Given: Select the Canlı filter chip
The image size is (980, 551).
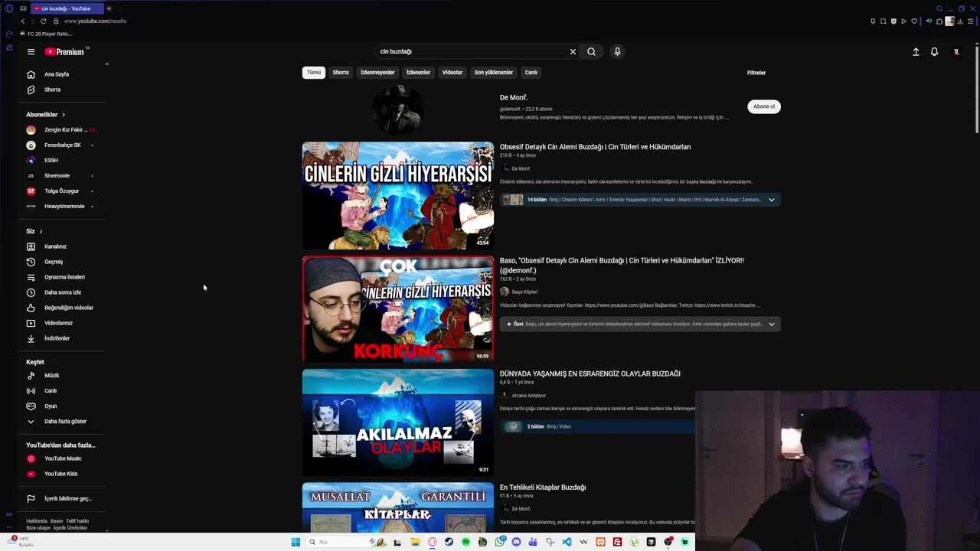Looking at the screenshot, I should point(531,73).
